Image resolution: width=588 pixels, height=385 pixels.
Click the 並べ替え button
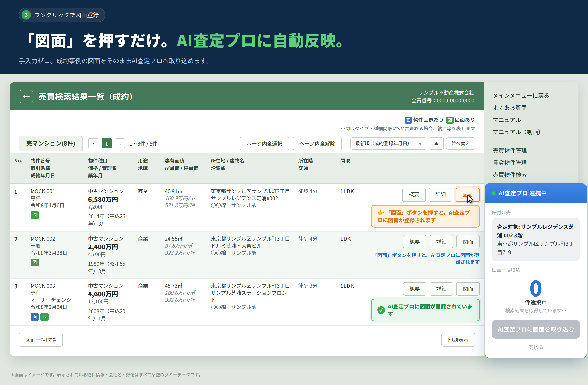click(x=460, y=143)
